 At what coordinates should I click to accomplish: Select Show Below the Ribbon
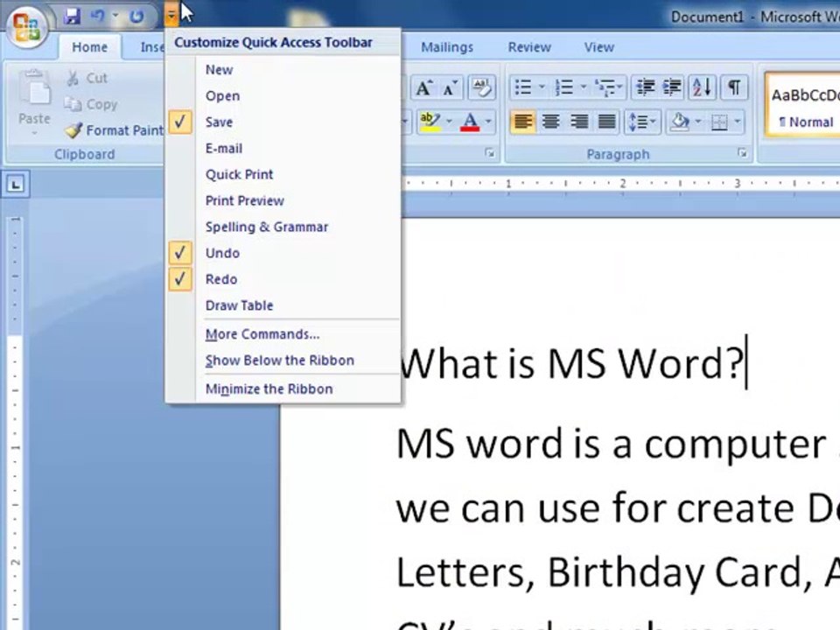point(283,360)
